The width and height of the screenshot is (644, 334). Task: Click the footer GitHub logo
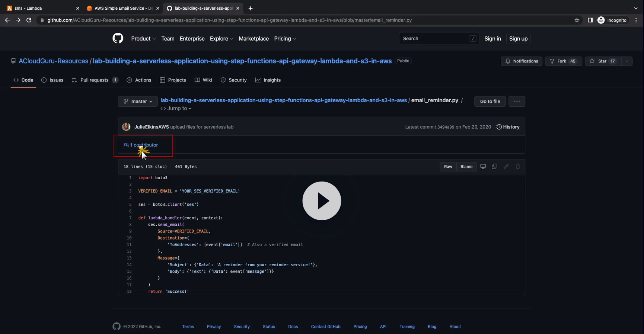[x=117, y=326]
